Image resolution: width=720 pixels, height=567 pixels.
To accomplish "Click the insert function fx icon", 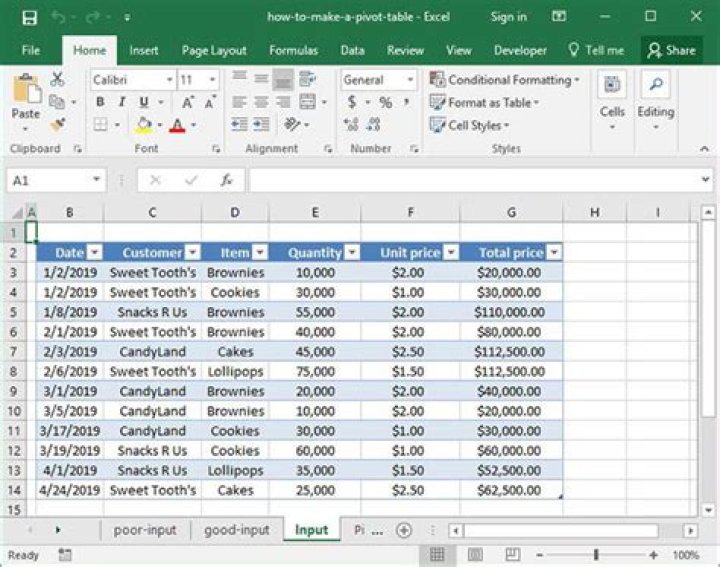I will pyautogui.click(x=227, y=180).
